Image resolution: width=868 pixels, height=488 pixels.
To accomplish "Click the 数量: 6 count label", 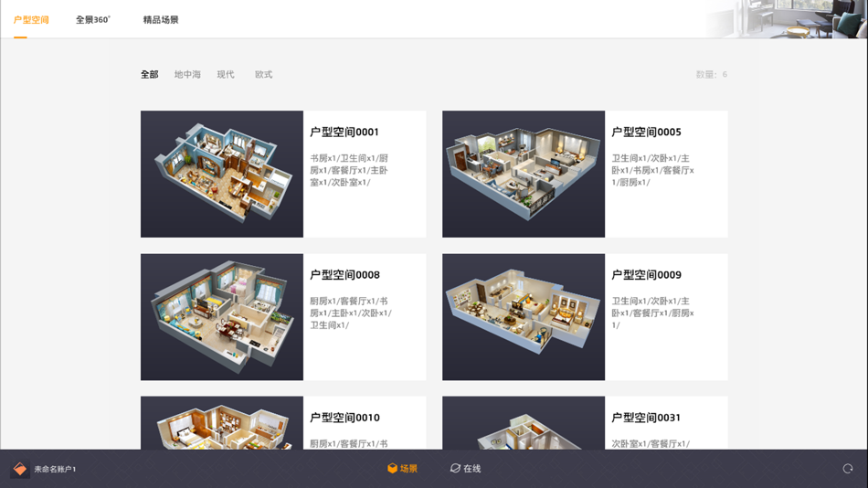I will (712, 74).
